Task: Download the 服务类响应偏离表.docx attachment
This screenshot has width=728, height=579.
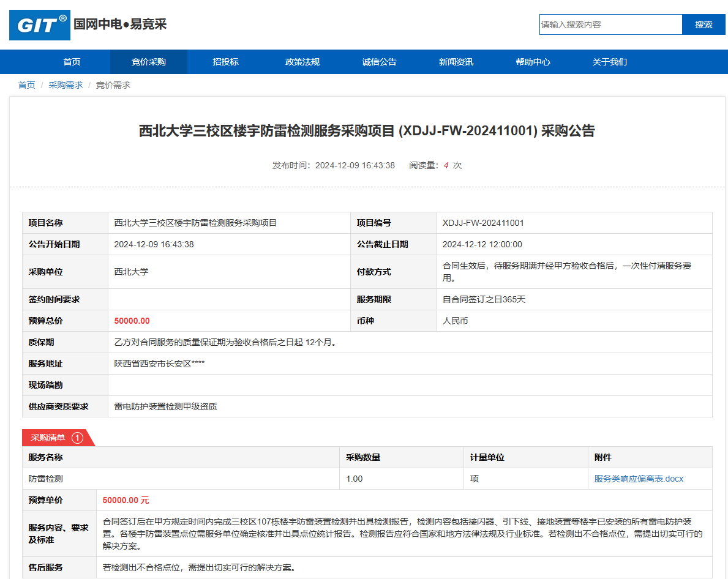Action: (x=639, y=479)
